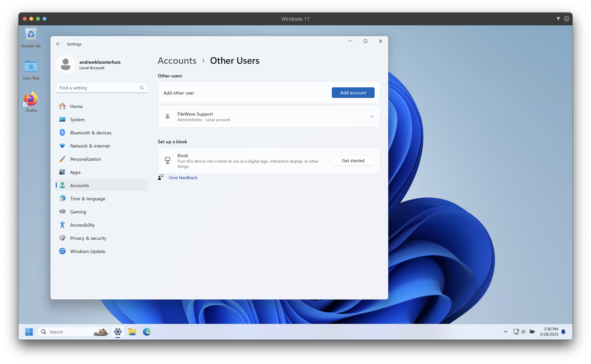Select System from the sidebar
The height and width of the screenshot is (364, 591).
(x=102, y=120)
